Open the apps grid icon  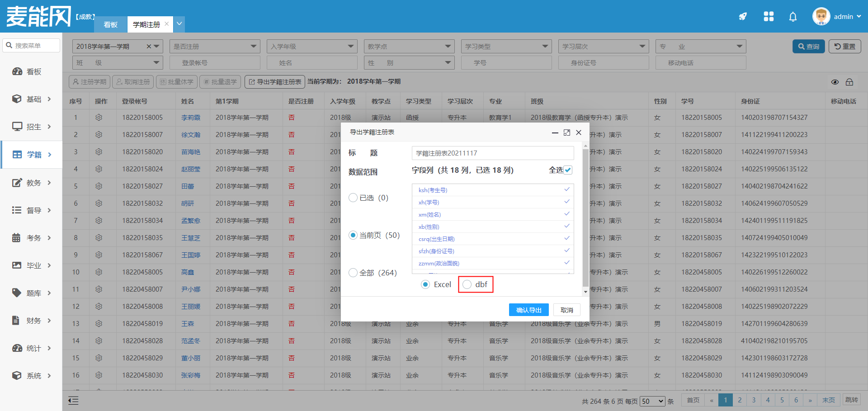pyautogui.click(x=769, y=17)
